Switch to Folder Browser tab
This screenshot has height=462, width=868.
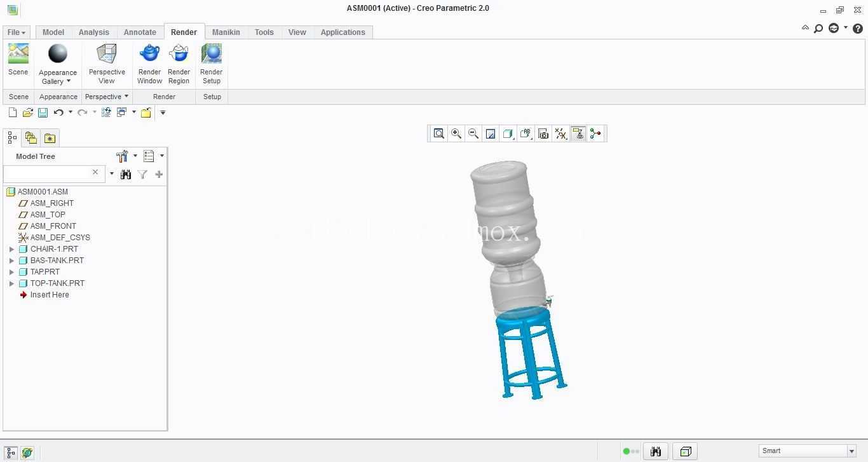point(31,137)
